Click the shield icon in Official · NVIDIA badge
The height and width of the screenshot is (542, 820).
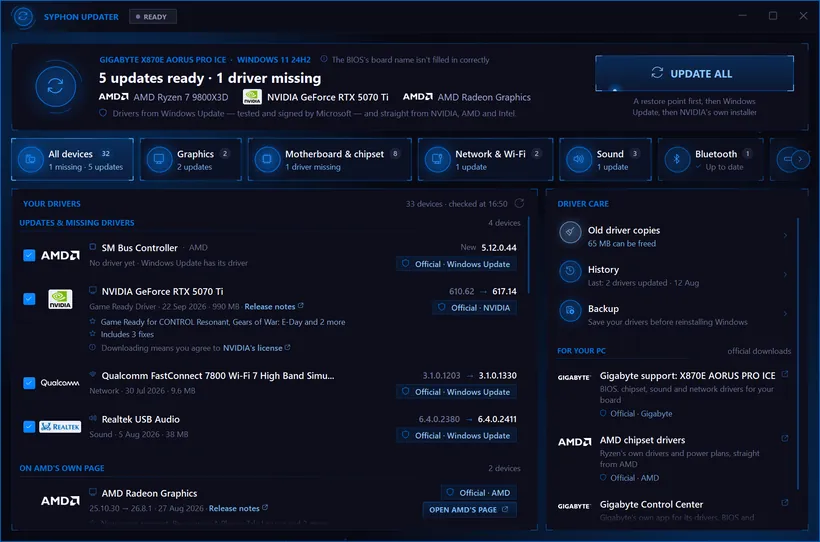[x=441, y=307]
